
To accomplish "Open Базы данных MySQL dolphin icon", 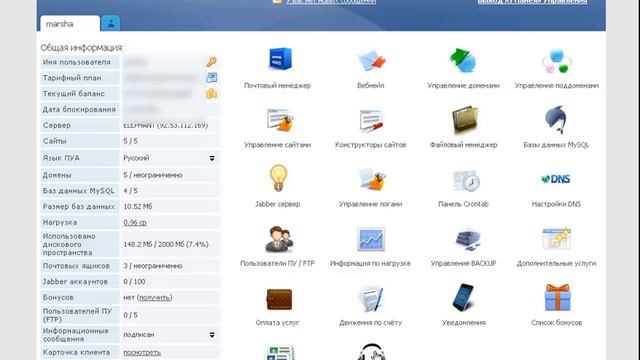I will click(x=556, y=120).
